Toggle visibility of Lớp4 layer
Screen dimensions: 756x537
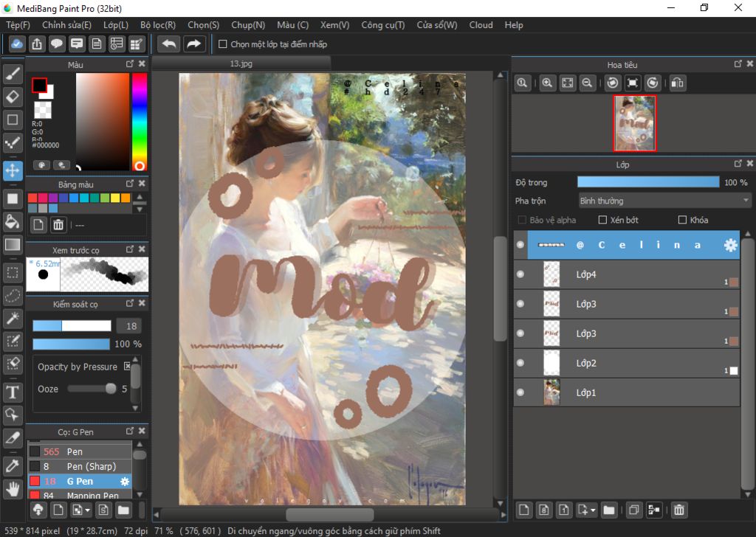(520, 274)
